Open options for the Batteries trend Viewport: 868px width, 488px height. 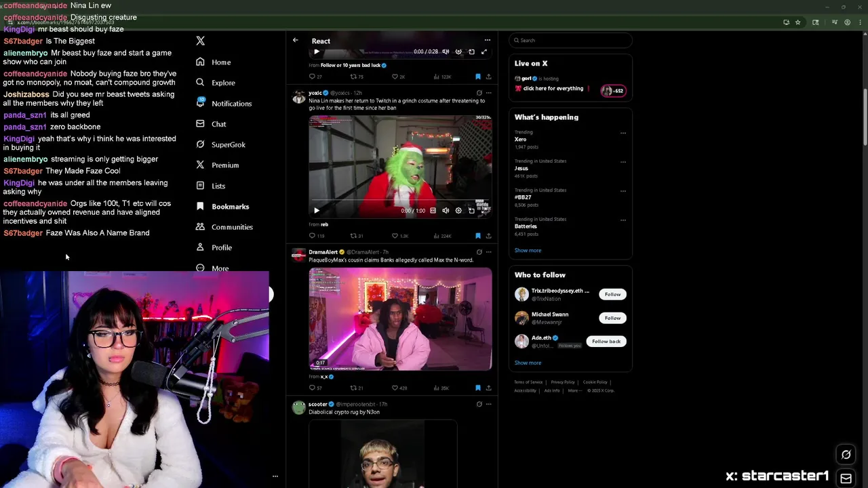tap(623, 220)
